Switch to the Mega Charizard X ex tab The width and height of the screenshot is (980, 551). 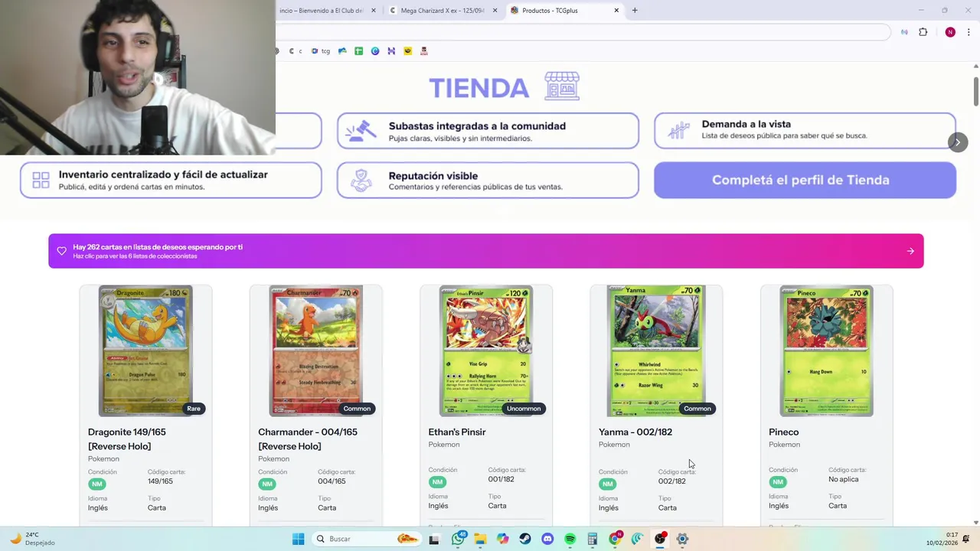click(443, 11)
